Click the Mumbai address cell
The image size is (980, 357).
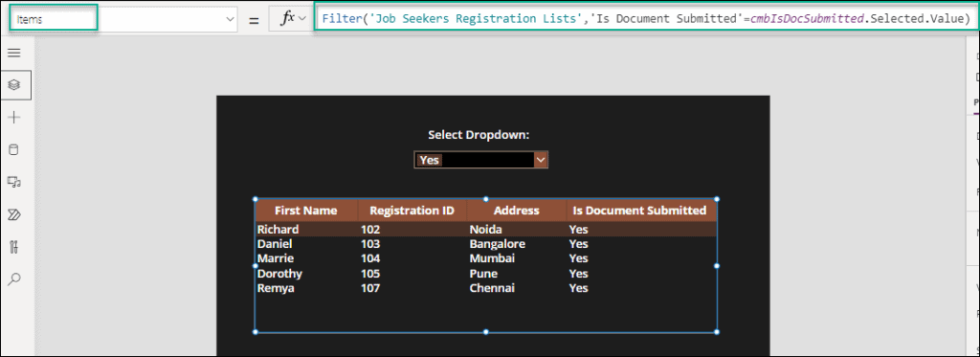tap(492, 258)
